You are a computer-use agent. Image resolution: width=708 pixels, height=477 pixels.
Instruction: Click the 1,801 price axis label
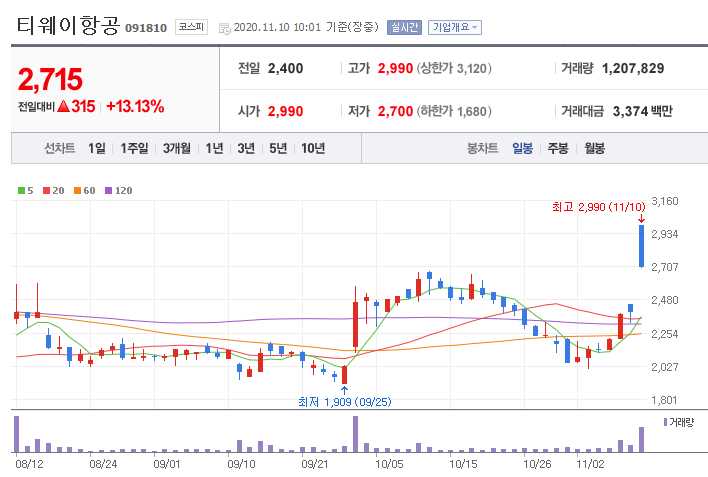(665, 400)
